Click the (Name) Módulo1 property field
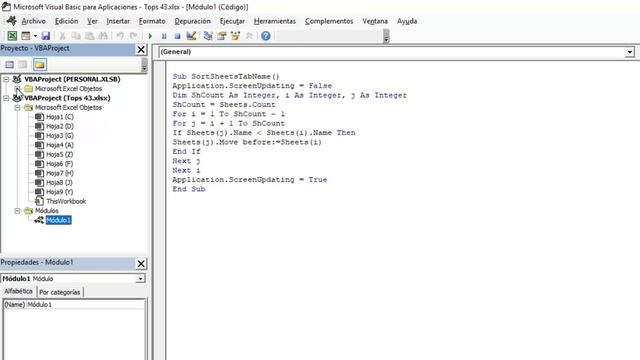The image size is (640, 360). 73,304
